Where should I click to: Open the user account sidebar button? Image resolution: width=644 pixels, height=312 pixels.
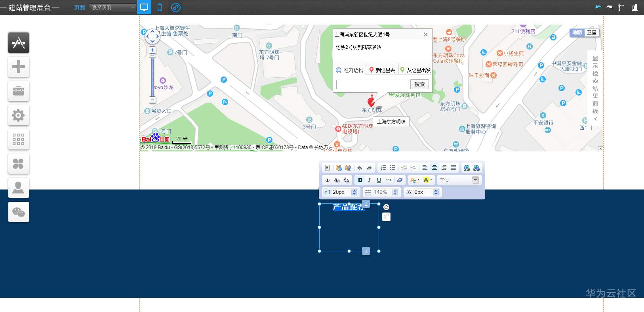[x=19, y=188]
